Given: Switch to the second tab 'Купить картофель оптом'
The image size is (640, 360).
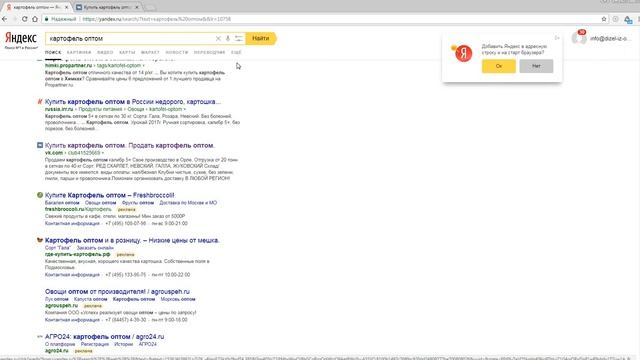Looking at the screenshot, I should 108,7.
